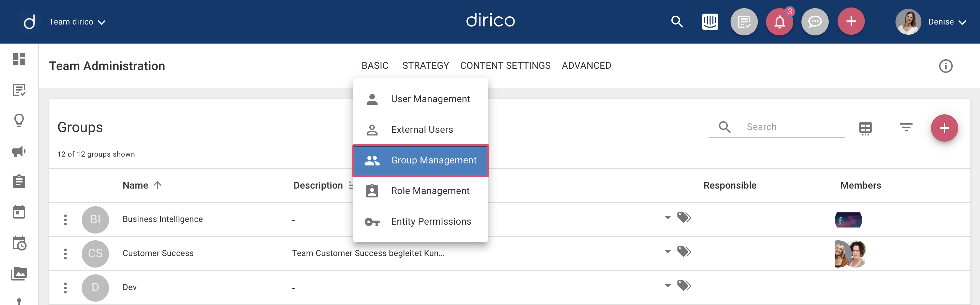Expand tags dropdown arrow for Customer Success
This screenshot has height=305, width=980.
(667, 252)
